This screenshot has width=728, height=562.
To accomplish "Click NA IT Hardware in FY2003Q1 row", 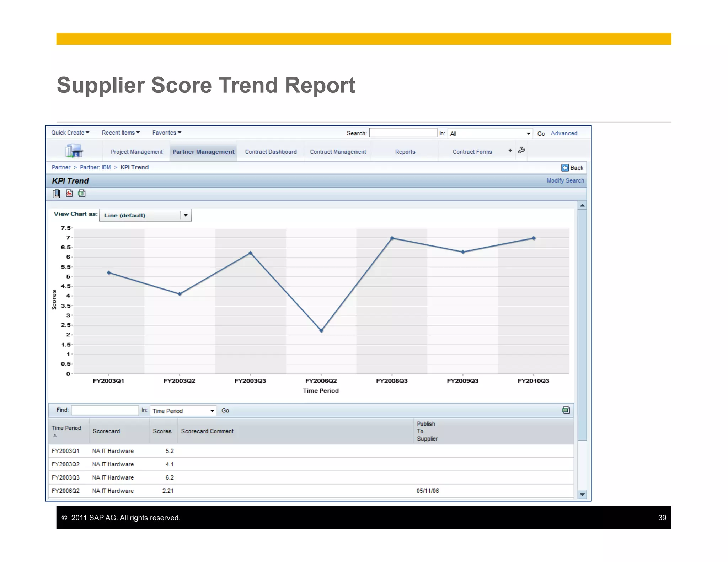I will (x=113, y=451).
